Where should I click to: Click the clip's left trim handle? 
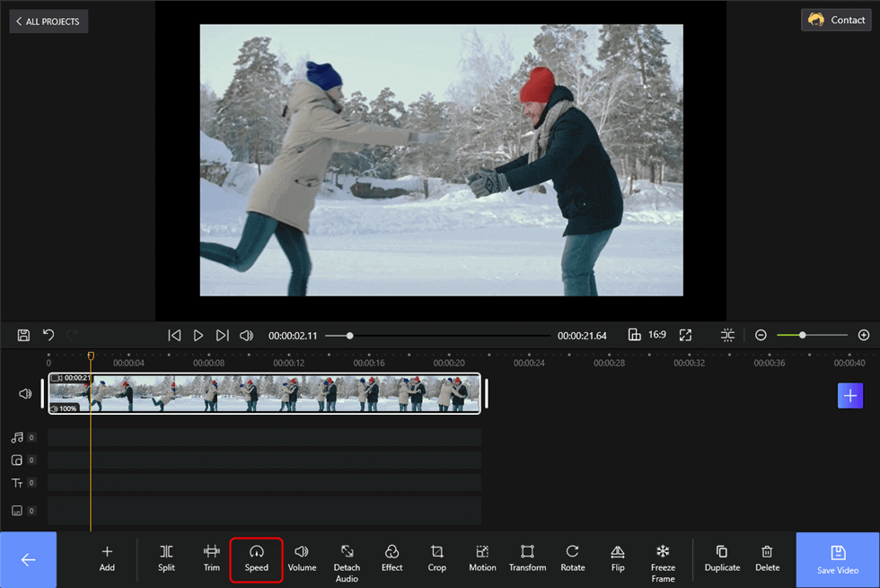(43, 393)
